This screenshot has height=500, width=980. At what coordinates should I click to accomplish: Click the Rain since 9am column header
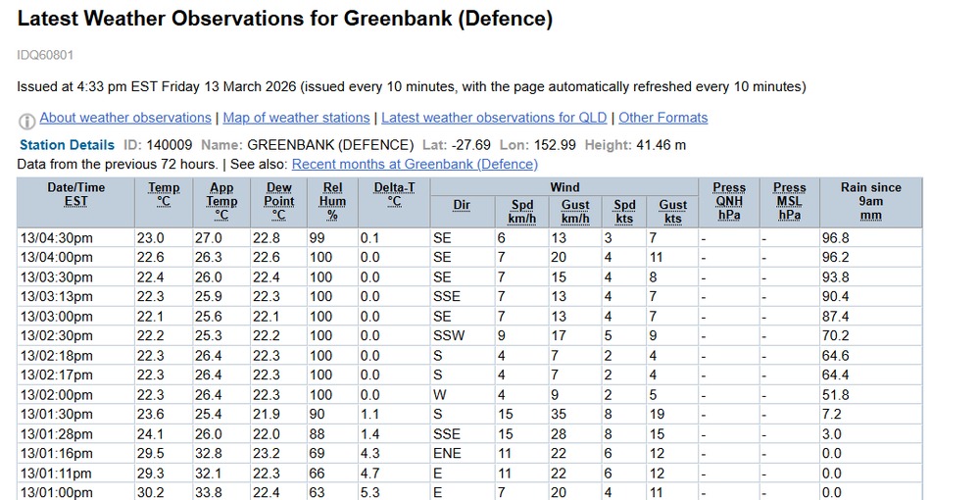[x=870, y=201]
